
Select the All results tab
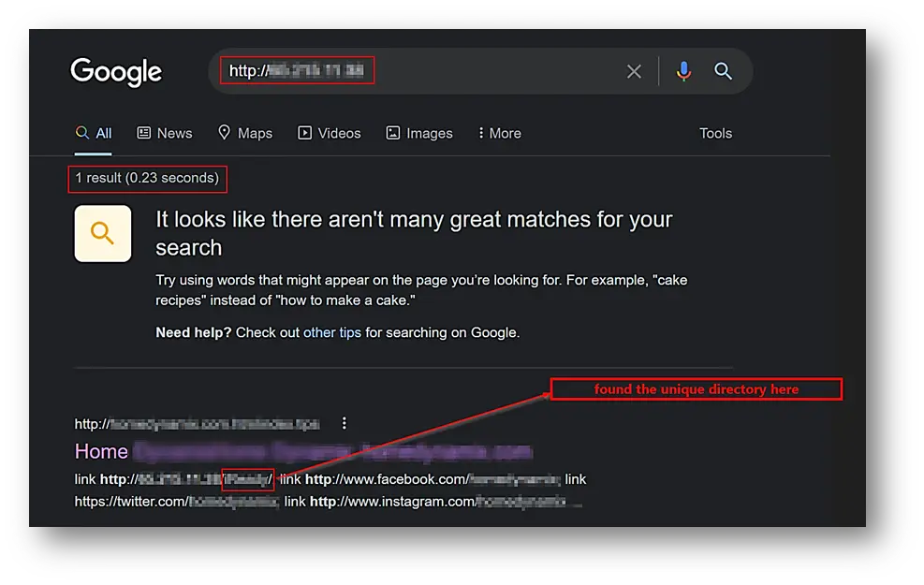click(95, 133)
